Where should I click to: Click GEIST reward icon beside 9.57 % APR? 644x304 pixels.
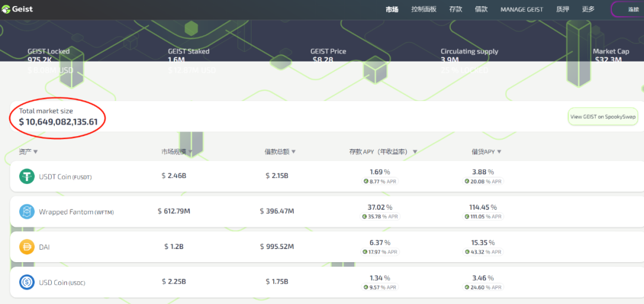365,287
